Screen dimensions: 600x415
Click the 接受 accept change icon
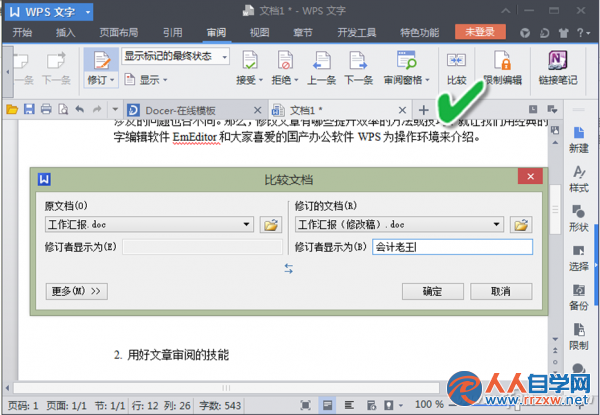click(x=249, y=61)
